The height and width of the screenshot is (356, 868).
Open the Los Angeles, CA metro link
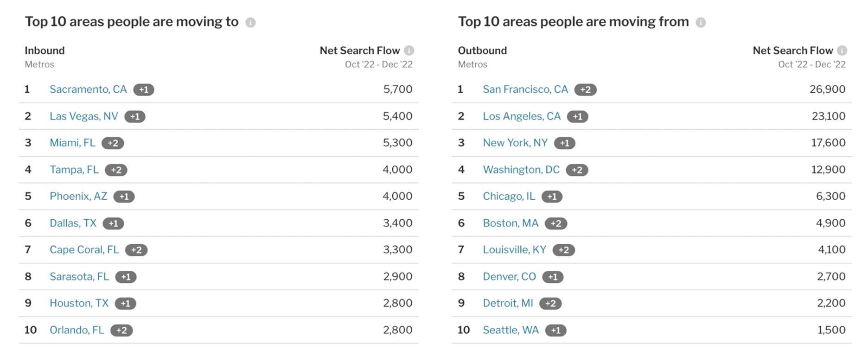click(522, 116)
